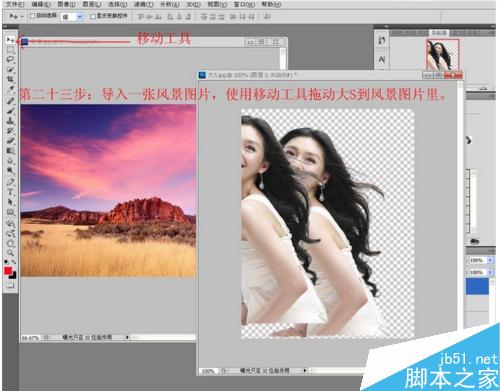Click the 100% zoom field in portrait window
500x391 pixels.
pos(208,371)
